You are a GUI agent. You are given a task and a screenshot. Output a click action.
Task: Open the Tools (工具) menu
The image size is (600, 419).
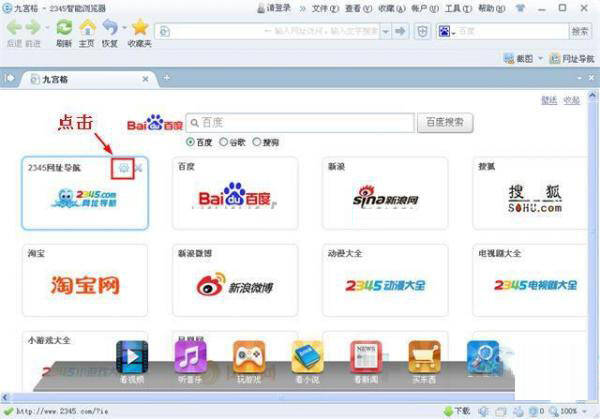458,8
